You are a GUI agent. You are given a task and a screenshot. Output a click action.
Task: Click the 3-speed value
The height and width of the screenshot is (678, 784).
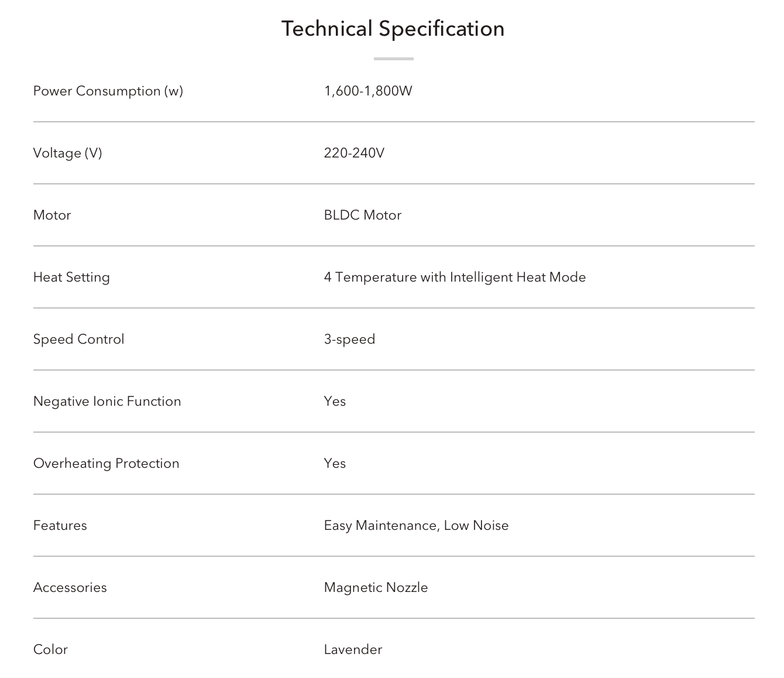(350, 340)
